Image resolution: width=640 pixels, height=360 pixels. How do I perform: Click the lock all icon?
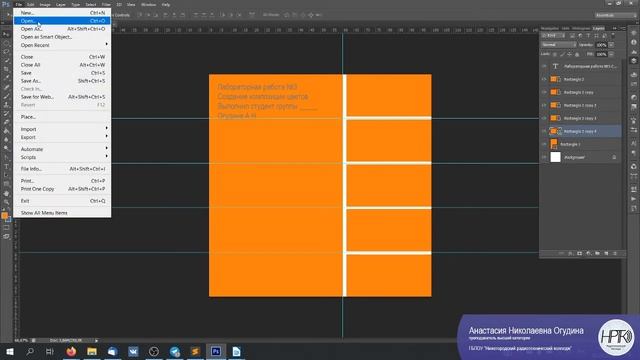pyautogui.click(x=577, y=54)
